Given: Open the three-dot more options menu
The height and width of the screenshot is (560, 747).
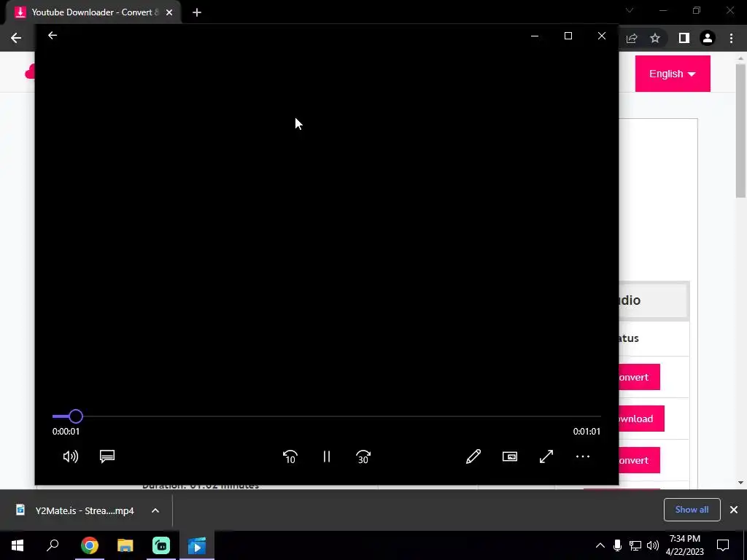Looking at the screenshot, I should pyautogui.click(x=583, y=456).
